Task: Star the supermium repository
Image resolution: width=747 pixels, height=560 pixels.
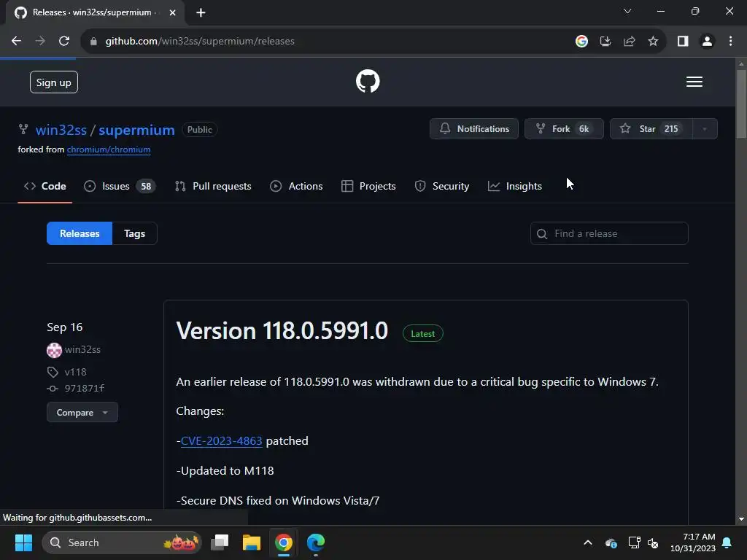Action: (x=651, y=129)
